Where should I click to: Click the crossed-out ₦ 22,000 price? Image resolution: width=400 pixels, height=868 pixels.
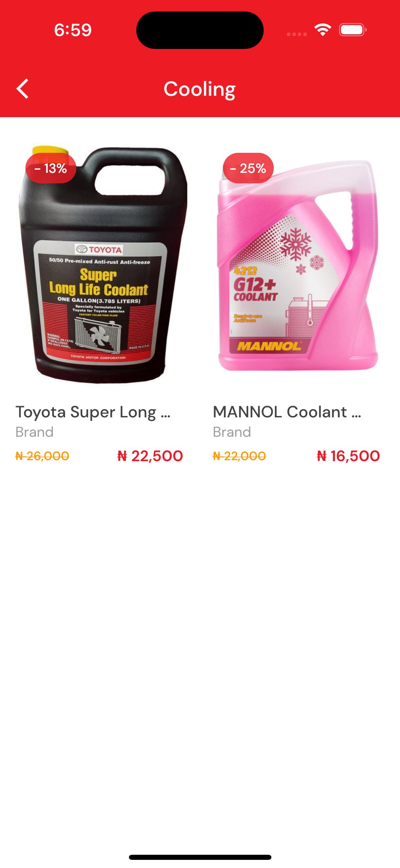(240, 456)
